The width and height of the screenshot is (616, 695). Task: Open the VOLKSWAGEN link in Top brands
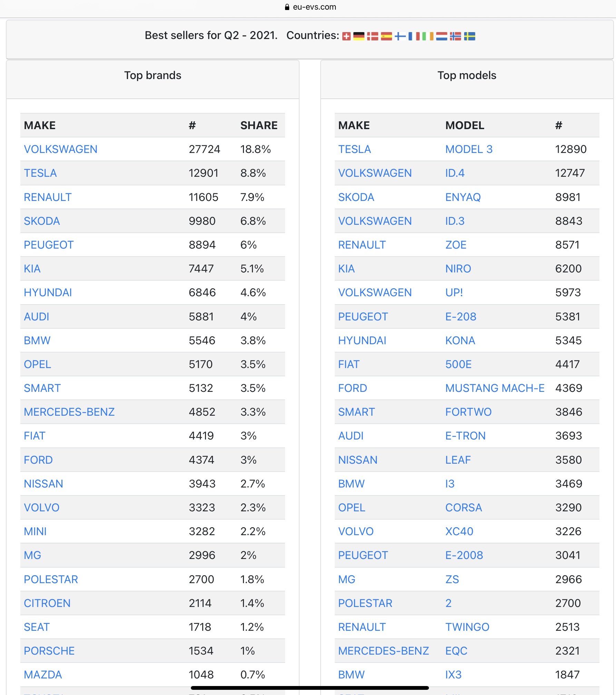point(60,149)
